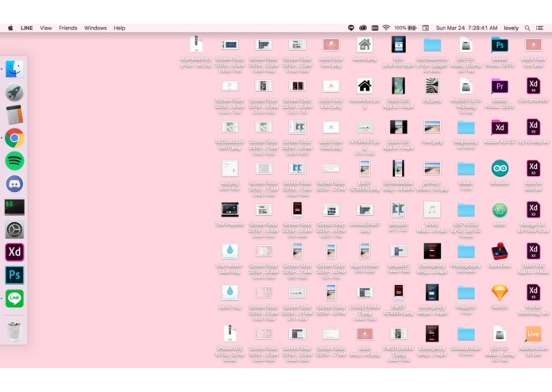Open Discord in the Dock
Image resolution: width=552 pixels, height=392 pixels.
click(x=14, y=184)
